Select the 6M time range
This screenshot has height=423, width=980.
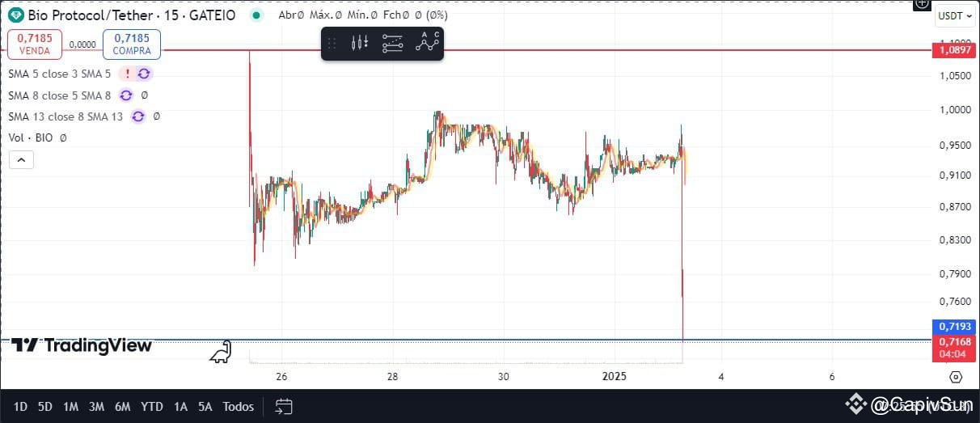123,407
